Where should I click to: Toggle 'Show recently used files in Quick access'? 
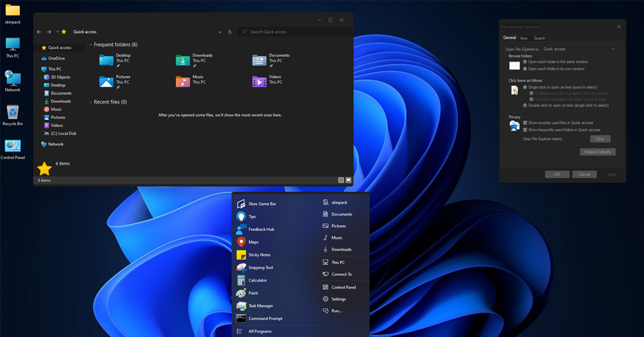point(525,123)
